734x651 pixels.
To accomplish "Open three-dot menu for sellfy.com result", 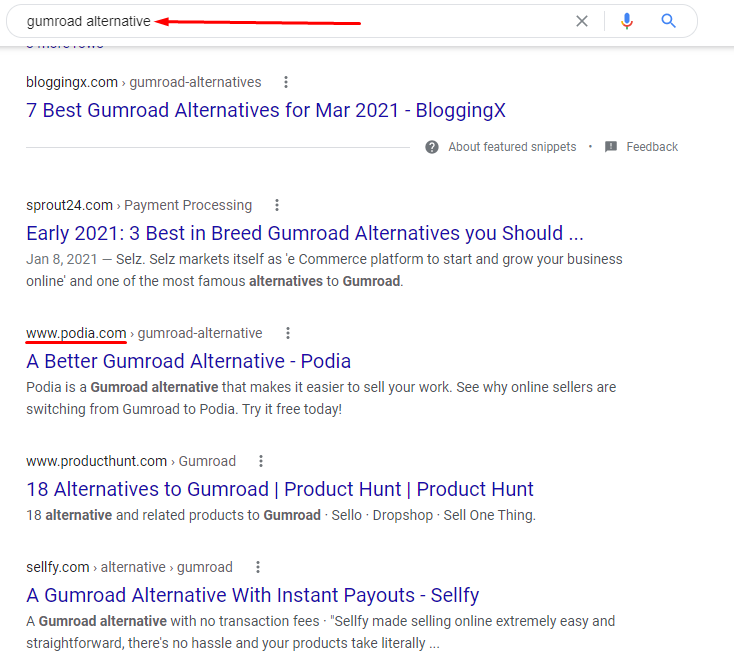I will tap(258, 567).
